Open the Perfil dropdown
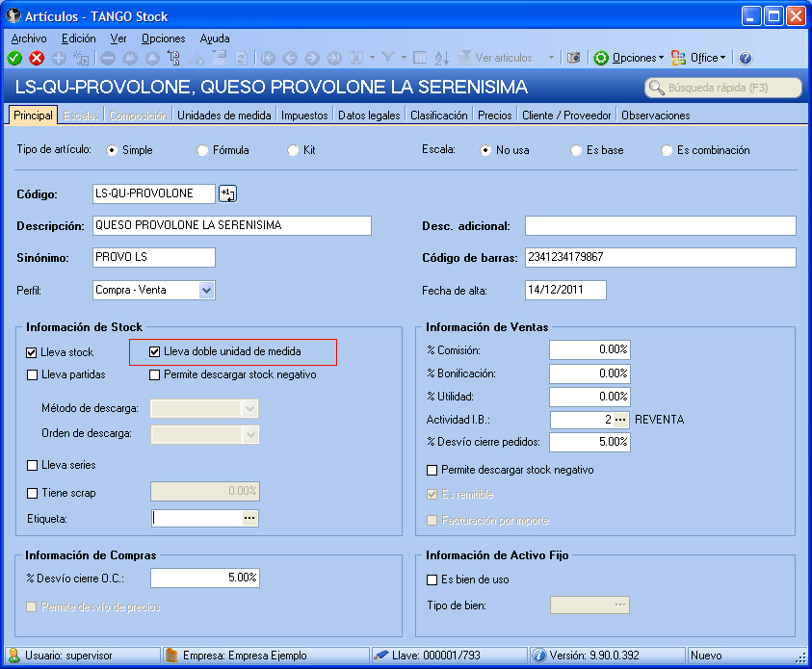 (206, 291)
